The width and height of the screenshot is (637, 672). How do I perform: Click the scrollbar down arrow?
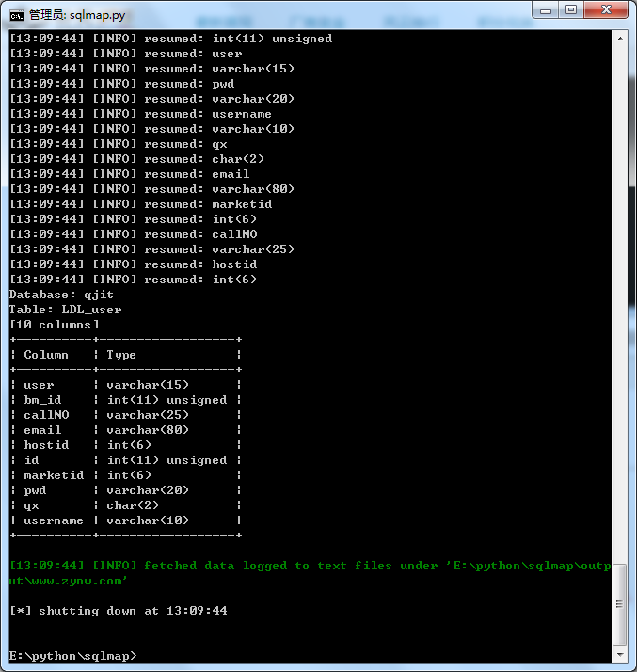tap(620, 654)
